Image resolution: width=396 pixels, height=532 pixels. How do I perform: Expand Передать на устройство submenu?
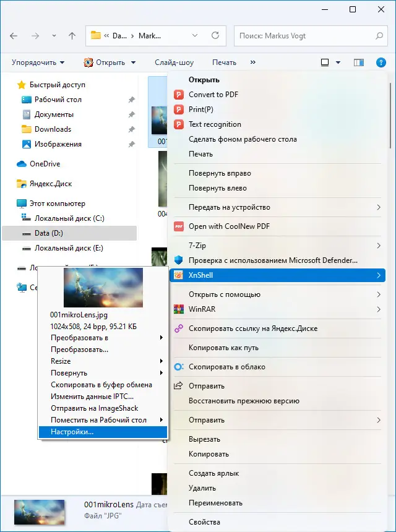pyautogui.click(x=278, y=207)
